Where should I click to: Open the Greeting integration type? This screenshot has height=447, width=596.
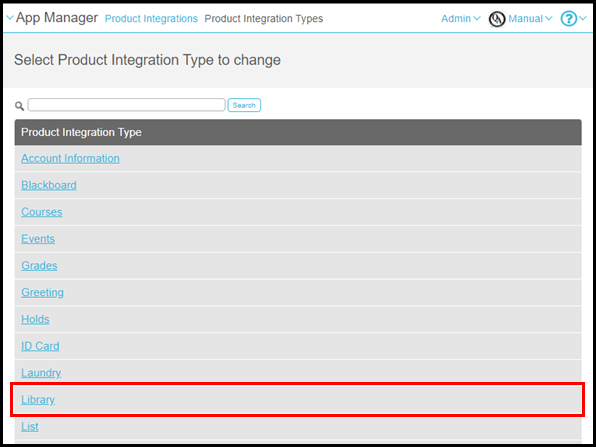[x=42, y=292]
